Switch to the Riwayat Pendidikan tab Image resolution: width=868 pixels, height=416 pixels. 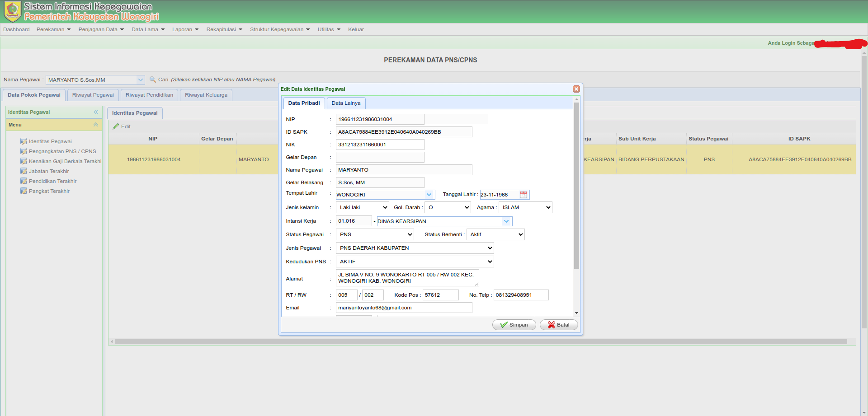click(149, 95)
